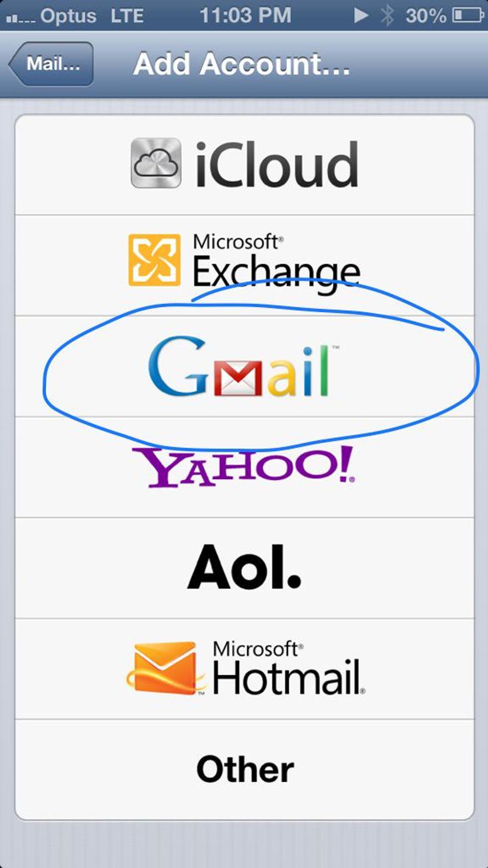Choose the Aol. account option
The height and width of the screenshot is (868, 488).
244,568
